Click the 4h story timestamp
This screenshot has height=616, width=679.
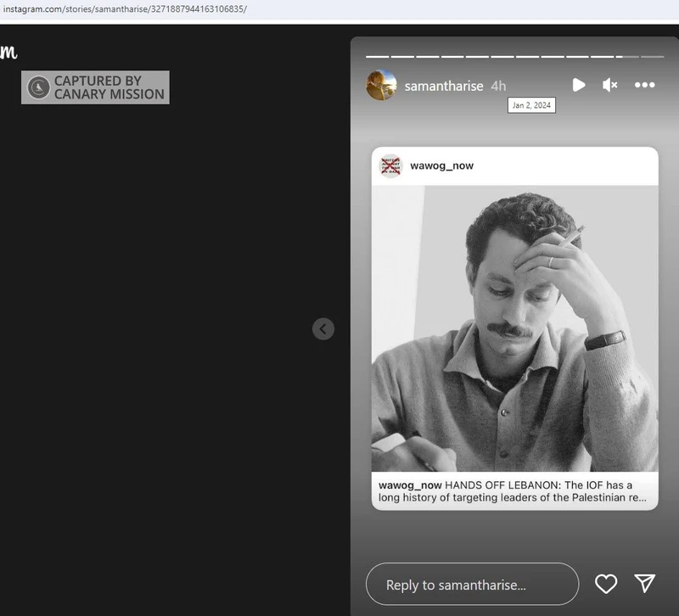point(498,86)
